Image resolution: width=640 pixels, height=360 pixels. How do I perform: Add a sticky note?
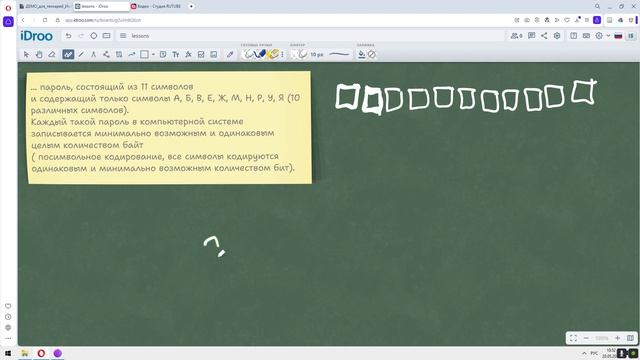click(163, 54)
